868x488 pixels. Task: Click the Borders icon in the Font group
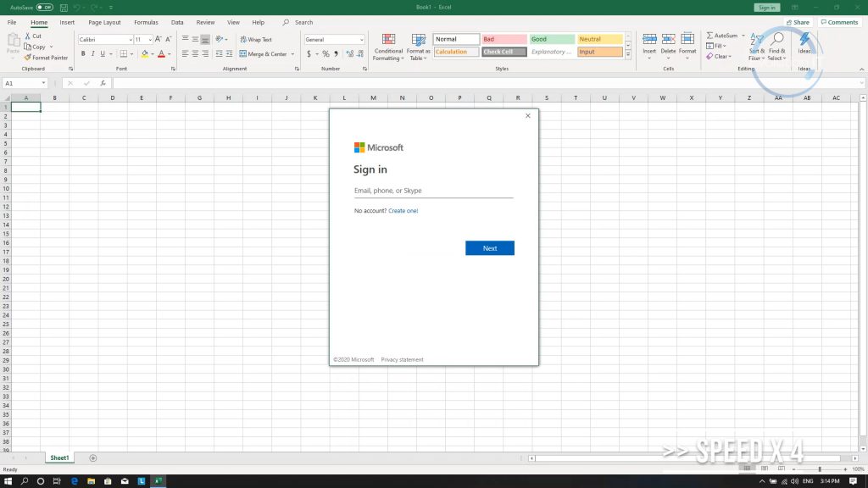[x=124, y=54]
